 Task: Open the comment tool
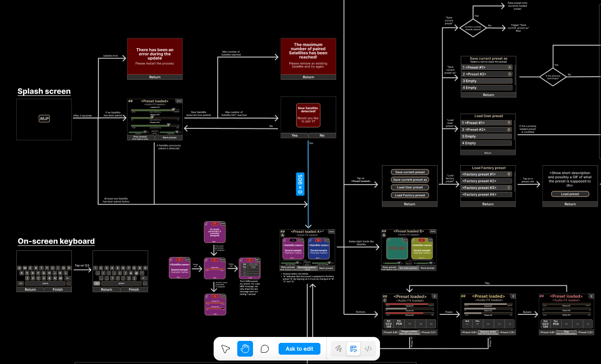[264, 349]
